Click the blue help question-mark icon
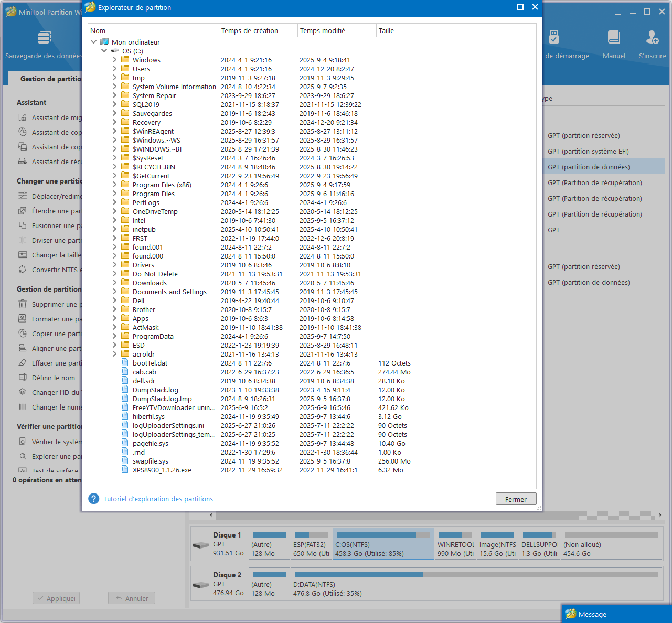 [x=94, y=499]
